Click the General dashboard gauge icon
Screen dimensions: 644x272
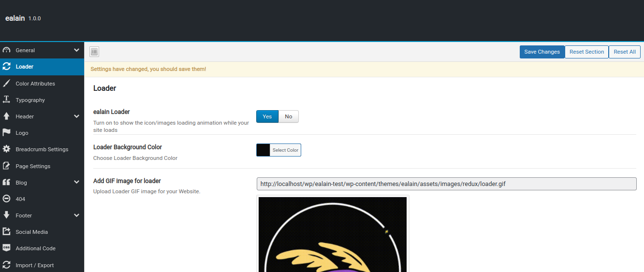click(x=7, y=50)
